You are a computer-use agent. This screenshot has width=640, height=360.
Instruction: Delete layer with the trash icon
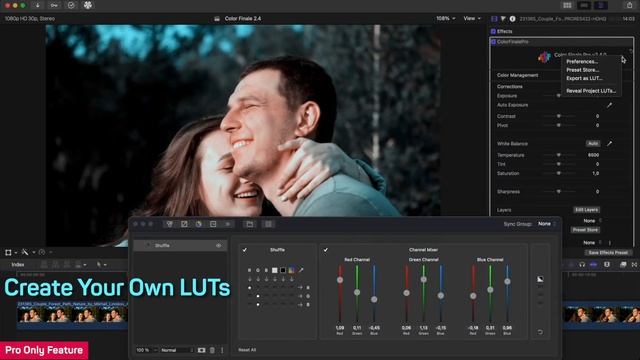click(212, 350)
